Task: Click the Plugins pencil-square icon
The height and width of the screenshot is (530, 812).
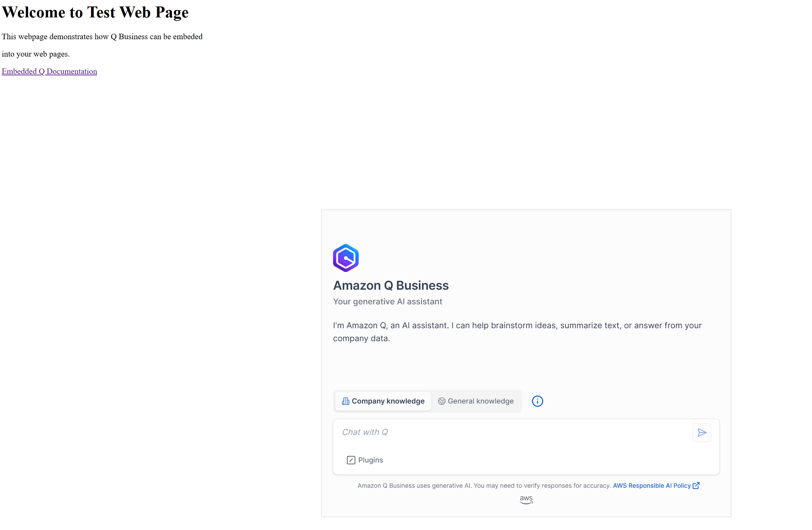Action: (351, 460)
